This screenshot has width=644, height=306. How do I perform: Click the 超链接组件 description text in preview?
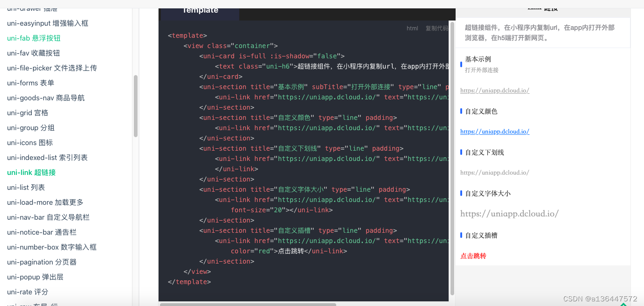point(540,33)
